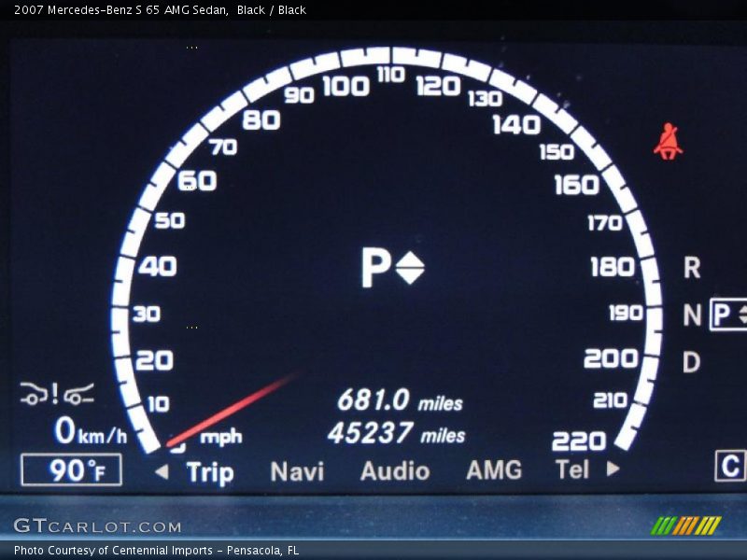The image size is (747, 560).
Task: Click the boxed C mode indicator
Action: [730, 466]
